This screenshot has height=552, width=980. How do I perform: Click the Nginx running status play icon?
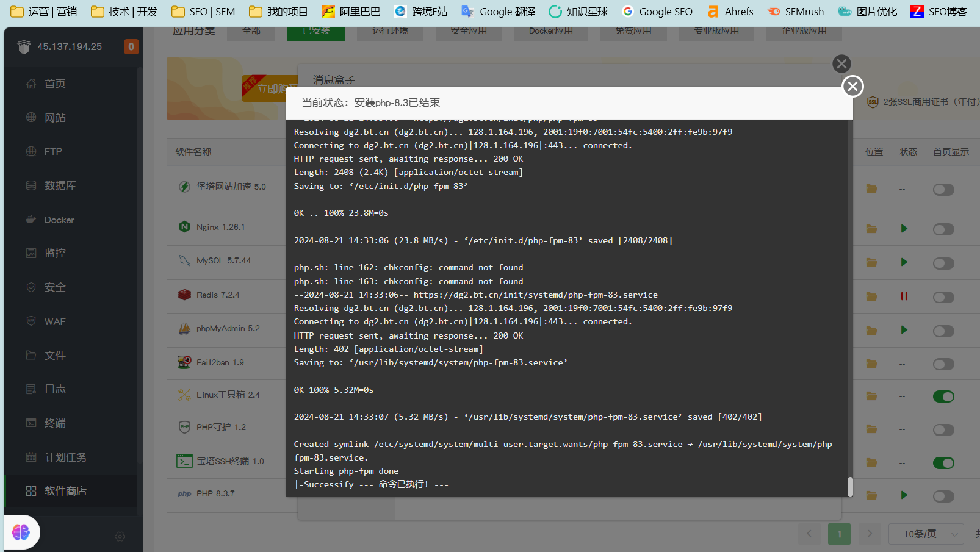point(904,229)
